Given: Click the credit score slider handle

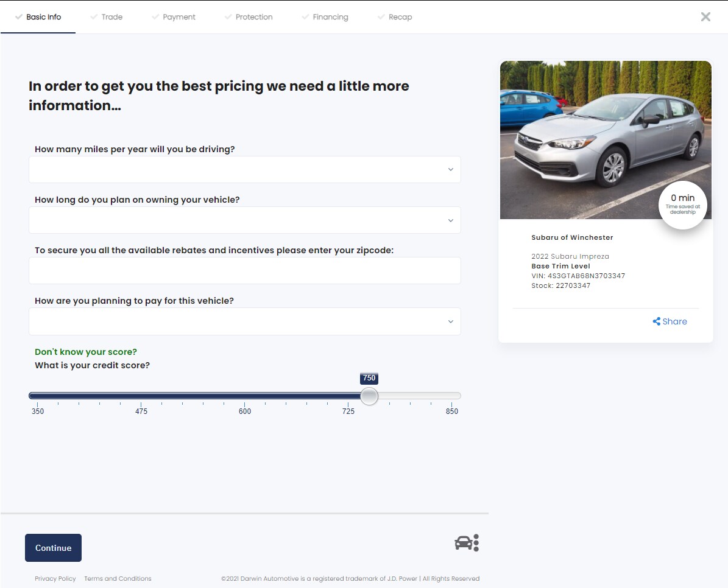Looking at the screenshot, I should [x=369, y=396].
